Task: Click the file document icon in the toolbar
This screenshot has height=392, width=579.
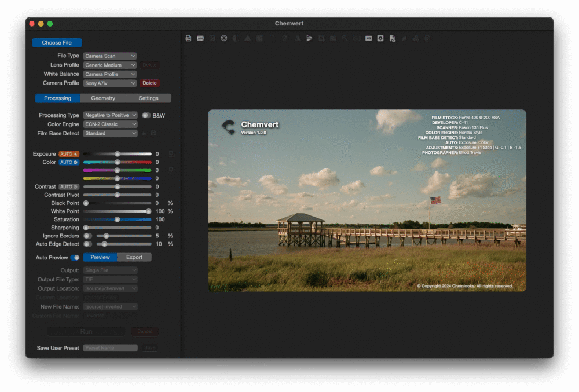Action: (x=188, y=38)
